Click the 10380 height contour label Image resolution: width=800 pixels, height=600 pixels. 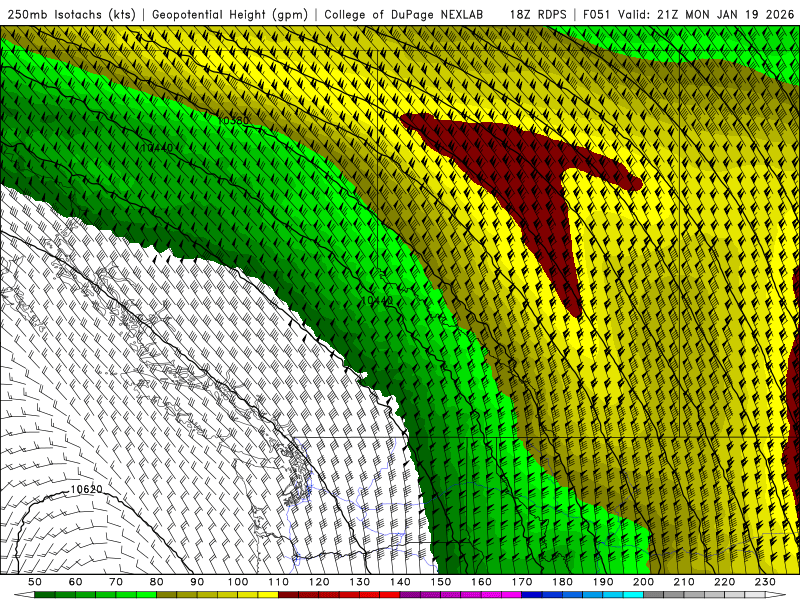click(233, 121)
